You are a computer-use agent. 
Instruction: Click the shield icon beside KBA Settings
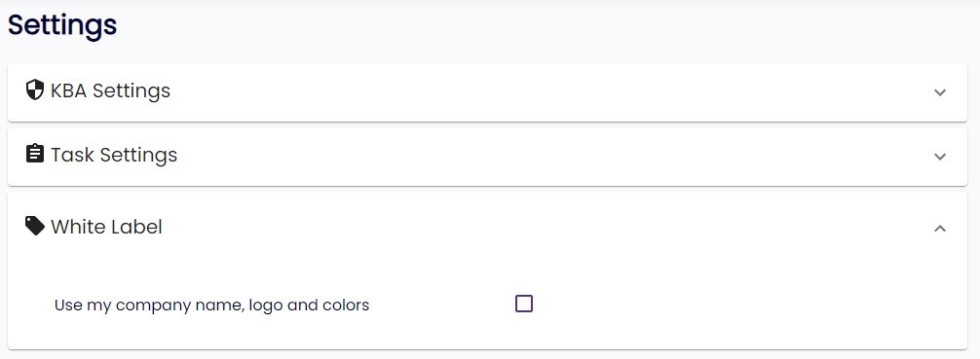click(34, 90)
